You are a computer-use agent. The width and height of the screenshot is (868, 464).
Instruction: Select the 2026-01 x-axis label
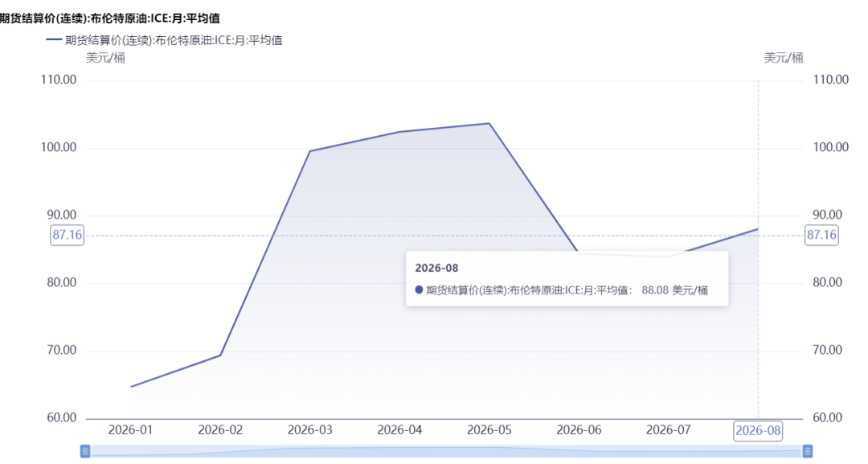[x=131, y=430]
